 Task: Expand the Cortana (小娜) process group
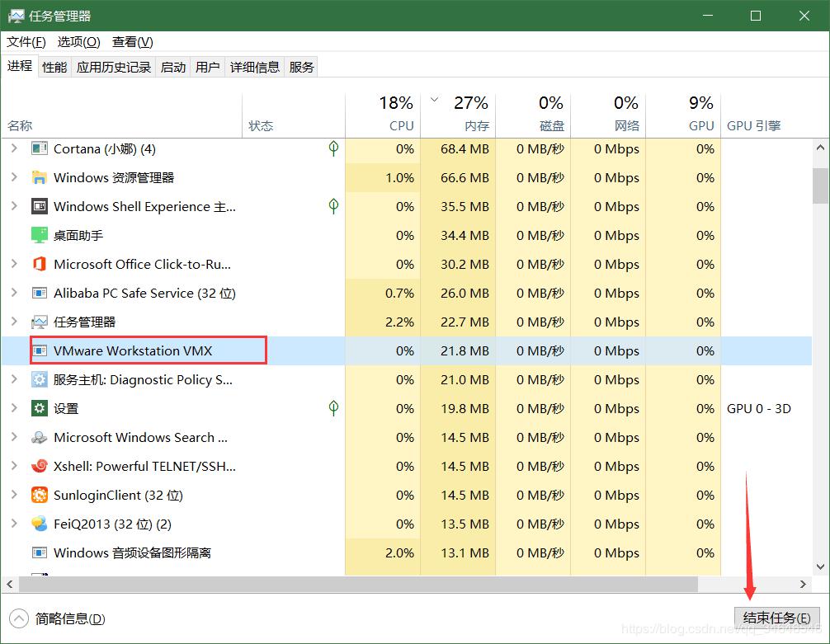pyautogui.click(x=14, y=148)
